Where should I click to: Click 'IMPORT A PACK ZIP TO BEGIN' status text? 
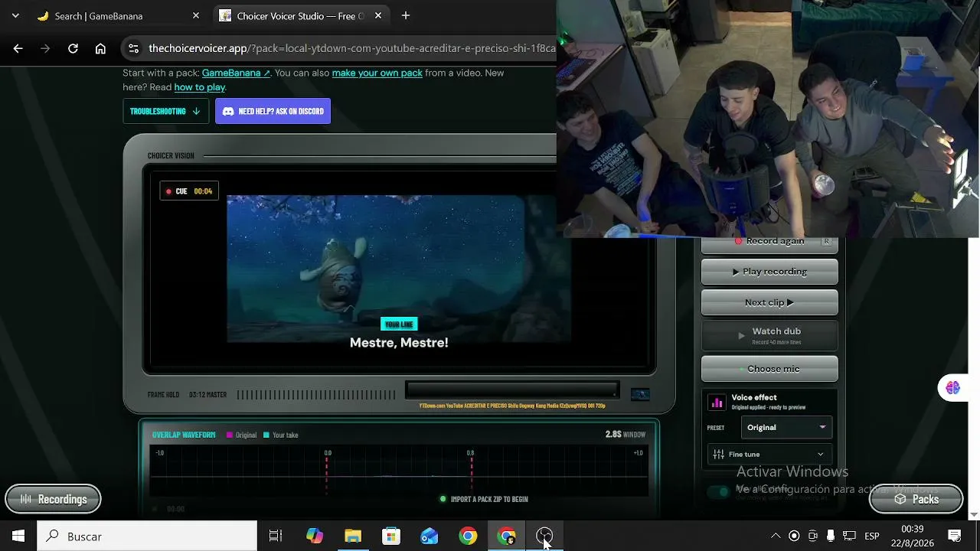tap(489, 499)
